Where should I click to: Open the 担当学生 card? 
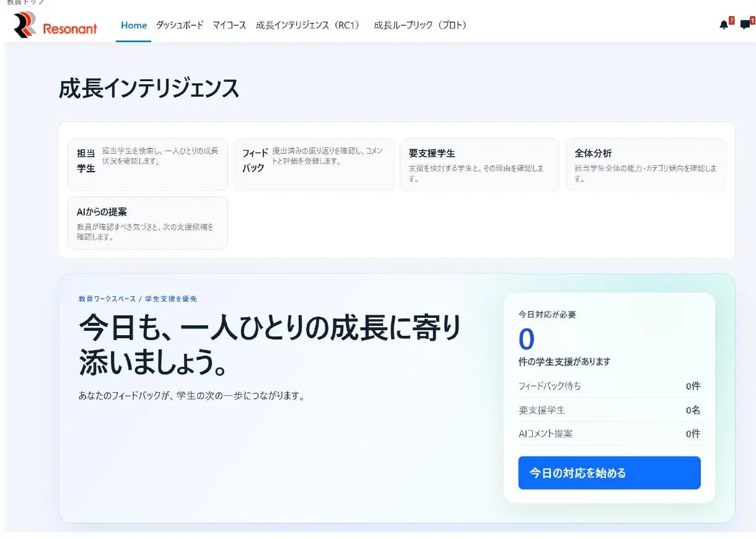coord(147,164)
